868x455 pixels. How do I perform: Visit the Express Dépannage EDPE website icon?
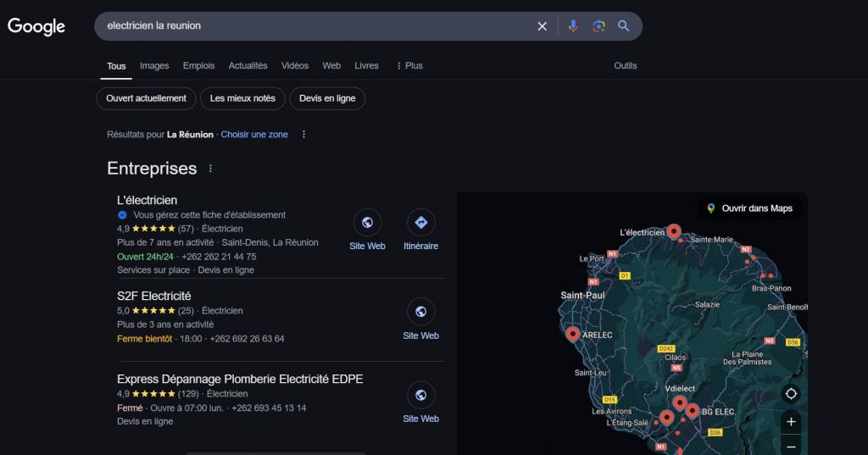420,395
